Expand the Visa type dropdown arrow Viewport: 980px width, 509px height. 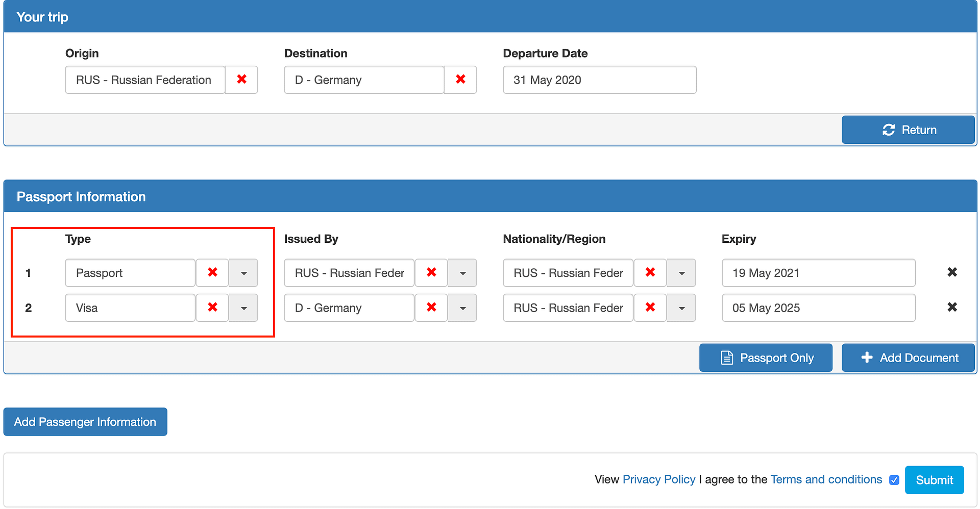(243, 308)
